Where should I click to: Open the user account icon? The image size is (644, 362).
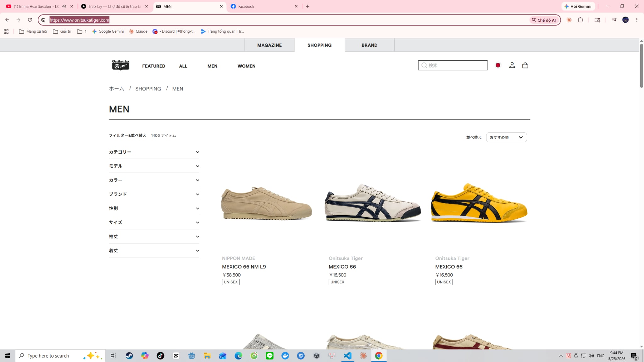pyautogui.click(x=512, y=65)
